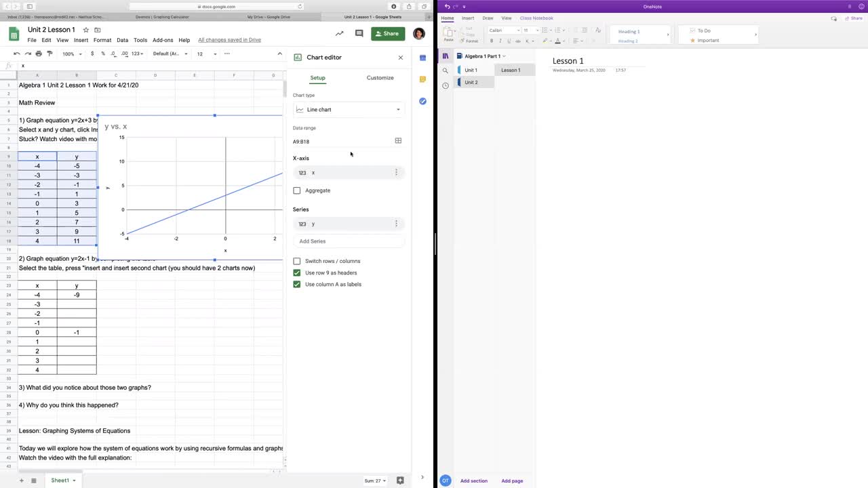The image size is (868, 488).
Task: Open the Tasks side panel icon
Action: click(422, 101)
